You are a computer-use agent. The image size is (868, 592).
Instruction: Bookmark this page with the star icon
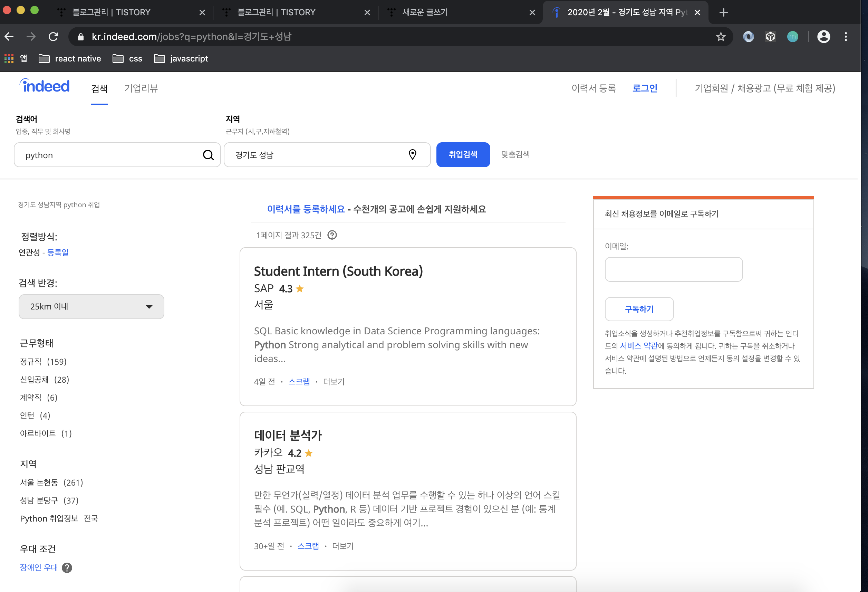[x=721, y=37]
